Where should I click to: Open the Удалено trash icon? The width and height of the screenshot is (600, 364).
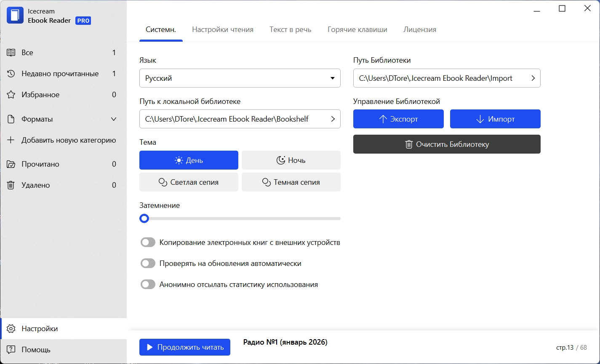pyautogui.click(x=11, y=185)
